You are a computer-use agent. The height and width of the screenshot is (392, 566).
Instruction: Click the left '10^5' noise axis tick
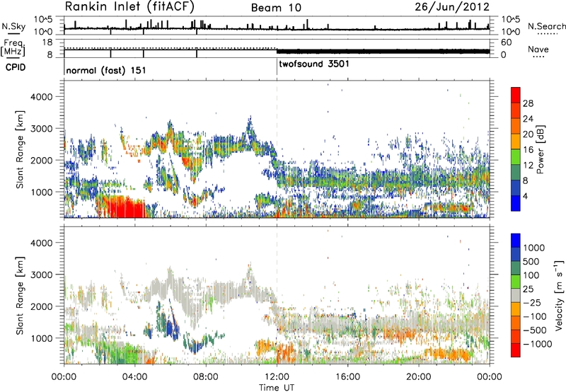[x=43, y=19]
